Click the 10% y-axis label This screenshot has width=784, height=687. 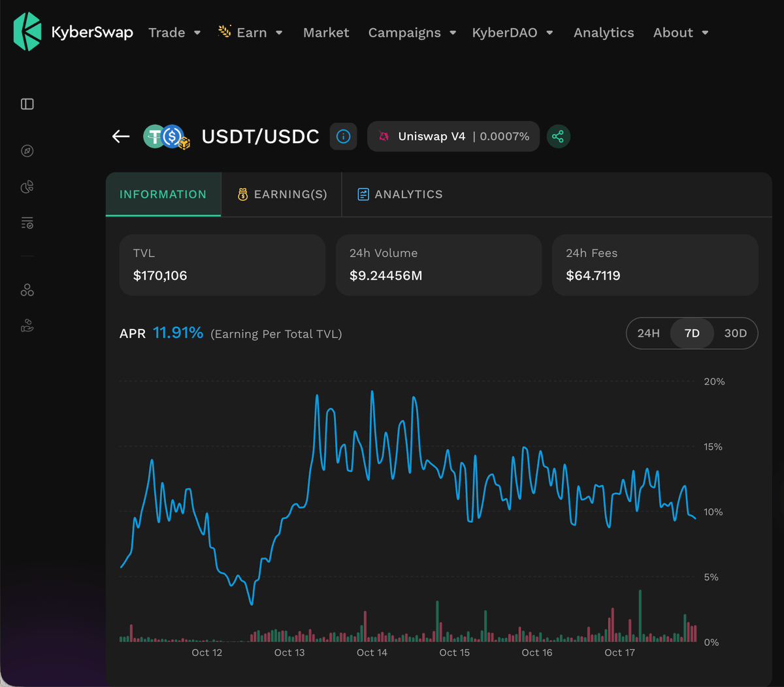(x=713, y=512)
